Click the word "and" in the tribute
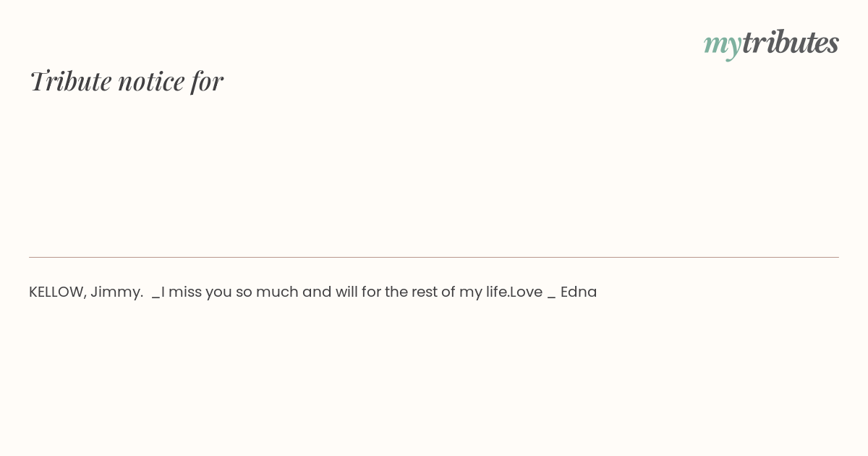This screenshot has height=456, width=868. [x=316, y=292]
